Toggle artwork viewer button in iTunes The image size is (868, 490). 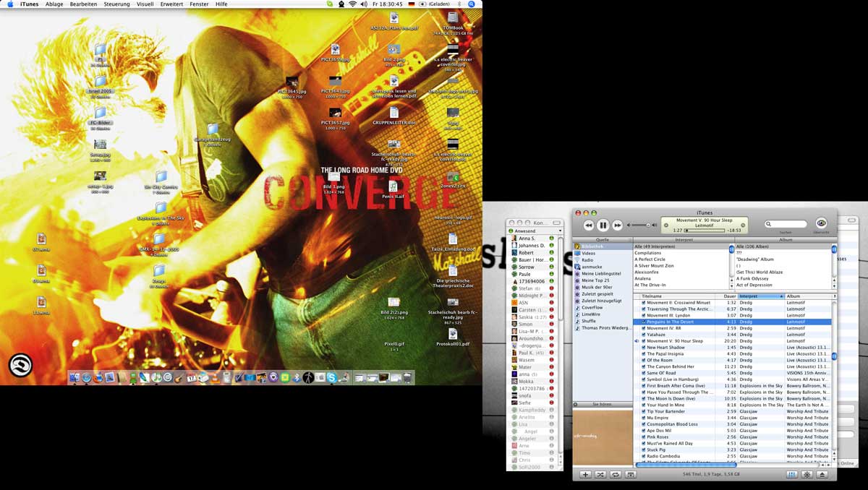630,474
